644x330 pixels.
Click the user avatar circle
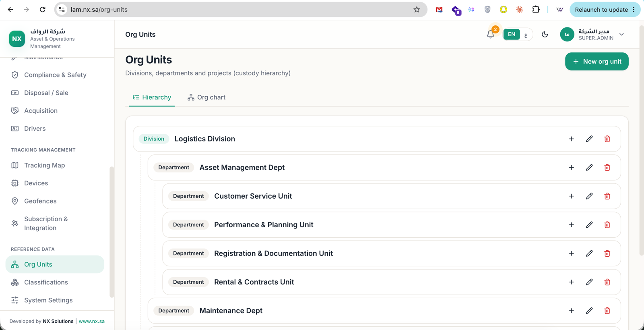pos(567,35)
